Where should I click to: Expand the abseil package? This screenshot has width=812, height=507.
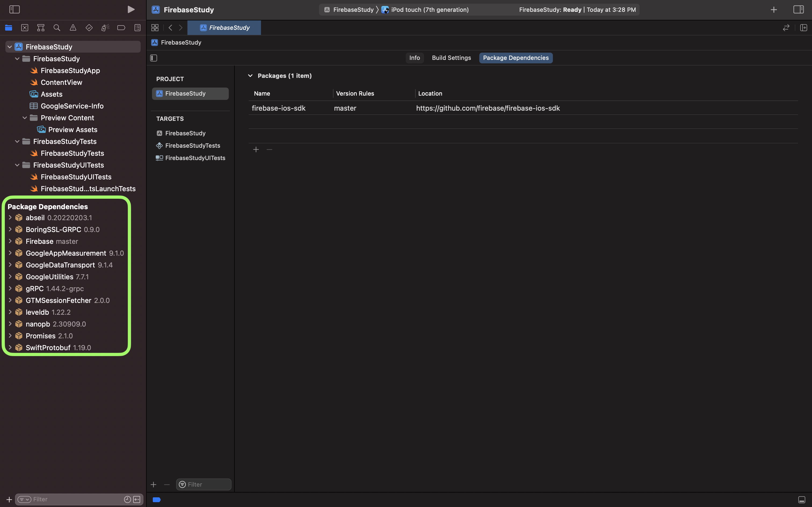point(10,218)
